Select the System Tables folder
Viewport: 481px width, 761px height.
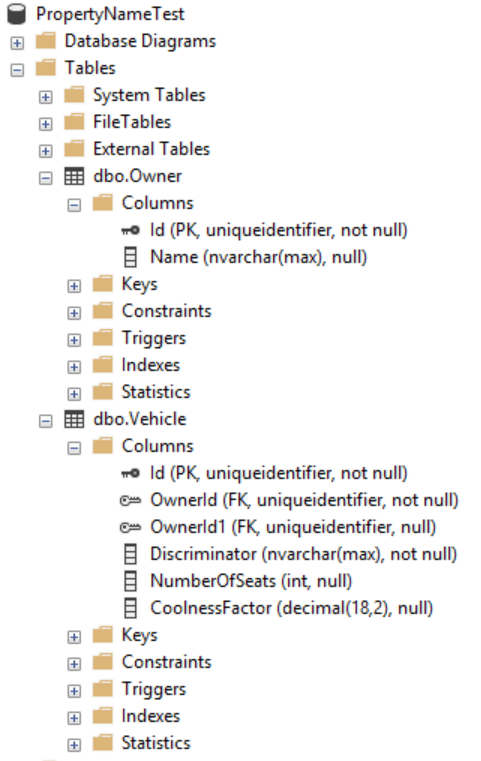[x=149, y=95]
